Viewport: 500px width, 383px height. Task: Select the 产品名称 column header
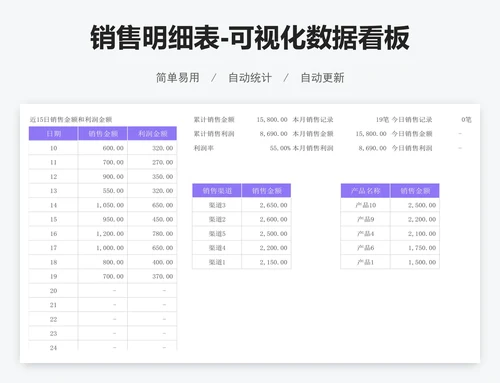pyautogui.click(x=366, y=191)
